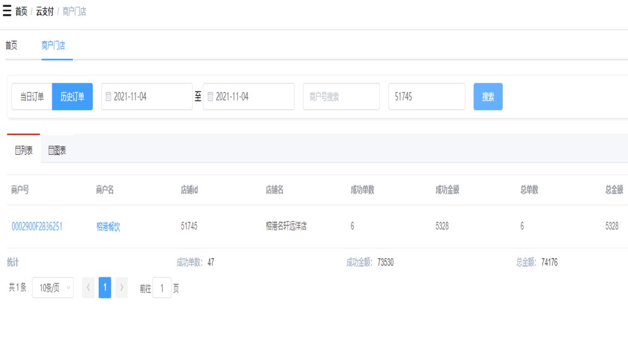The width and height of the screenshot is (628, 364).
Task: Open the 10条/页 page size dropdown
Action: tap(52, 288)
